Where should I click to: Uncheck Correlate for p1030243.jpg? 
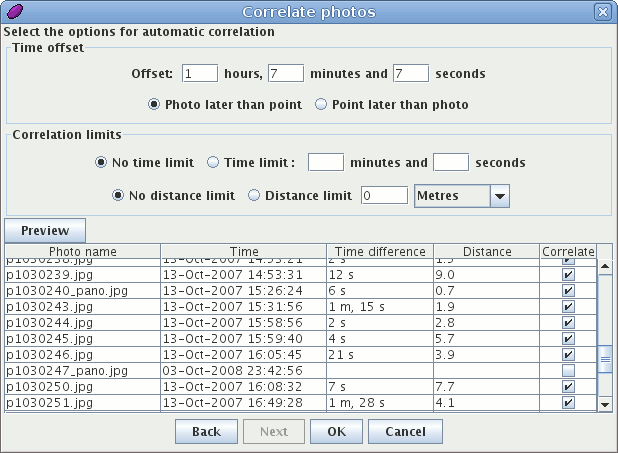568,306
